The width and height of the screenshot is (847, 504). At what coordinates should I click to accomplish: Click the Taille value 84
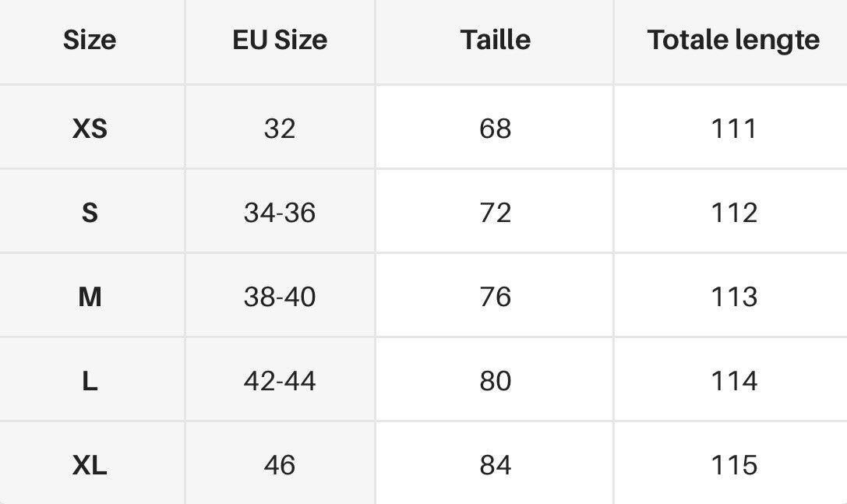tap(495, 464)
